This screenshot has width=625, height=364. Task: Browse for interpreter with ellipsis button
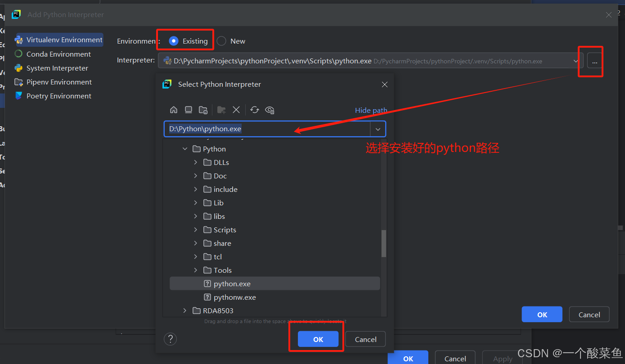point(594,61)
